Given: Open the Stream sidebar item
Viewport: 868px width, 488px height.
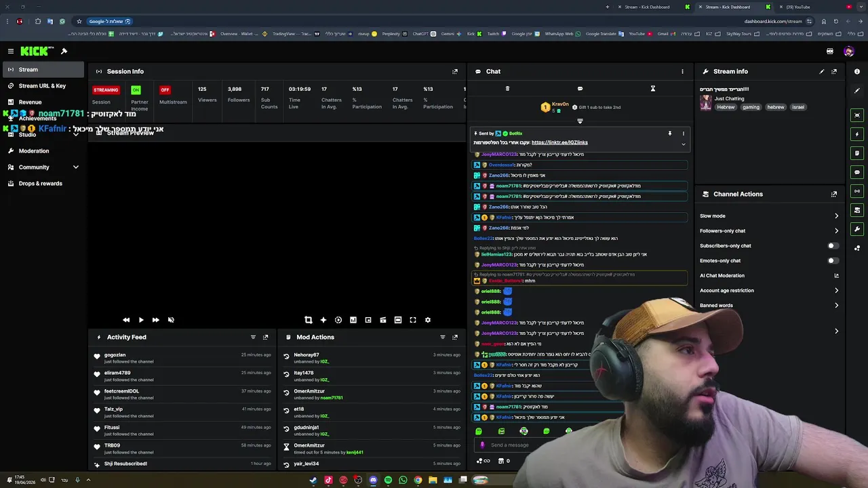Looking at the screenshot, I should tap(42, 70).
